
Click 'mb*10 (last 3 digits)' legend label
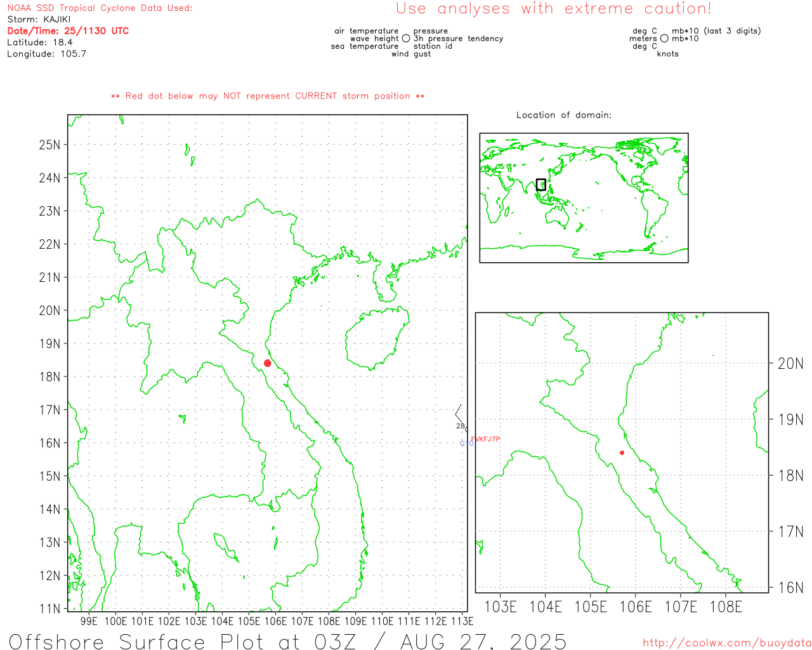716,31
